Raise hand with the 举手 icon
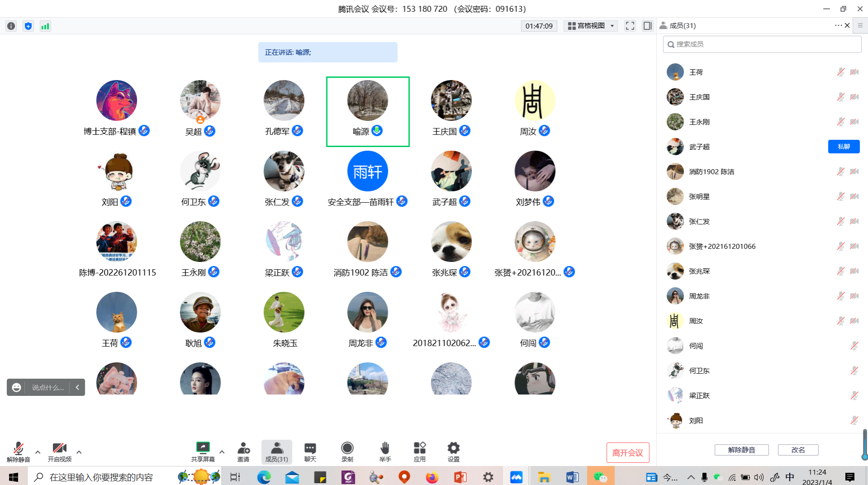 [385, 452]
